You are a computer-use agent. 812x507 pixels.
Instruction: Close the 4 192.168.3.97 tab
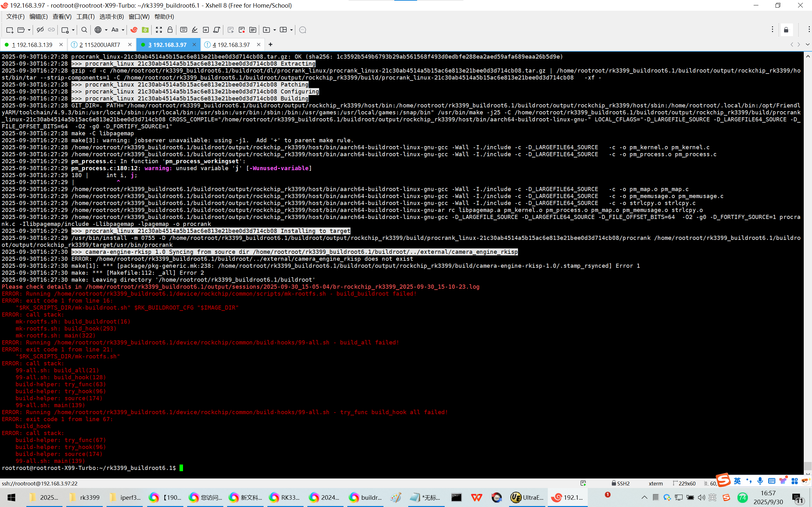[259, 44]
